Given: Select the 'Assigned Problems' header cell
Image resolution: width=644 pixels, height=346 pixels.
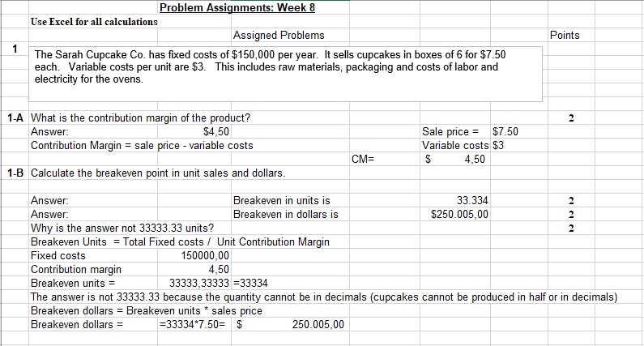Looking at the screenshot, I should click(x=278, y=35).
